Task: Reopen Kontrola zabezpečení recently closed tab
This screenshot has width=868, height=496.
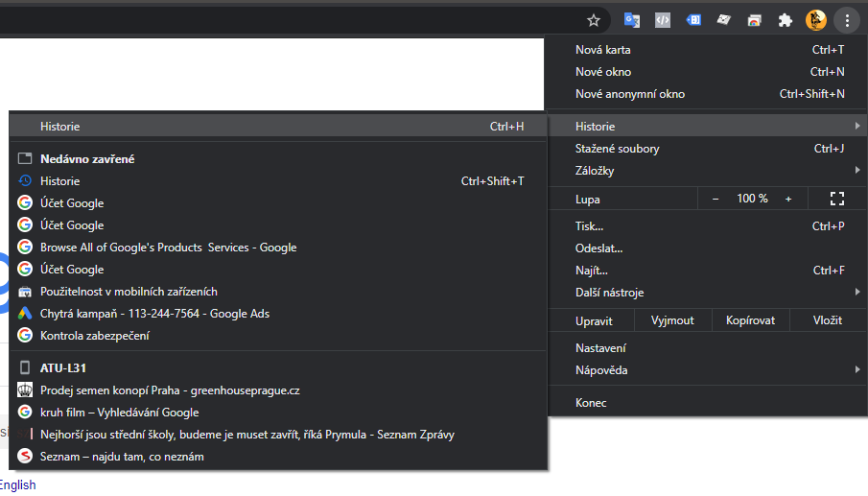Action: click(x=95, y=336)
